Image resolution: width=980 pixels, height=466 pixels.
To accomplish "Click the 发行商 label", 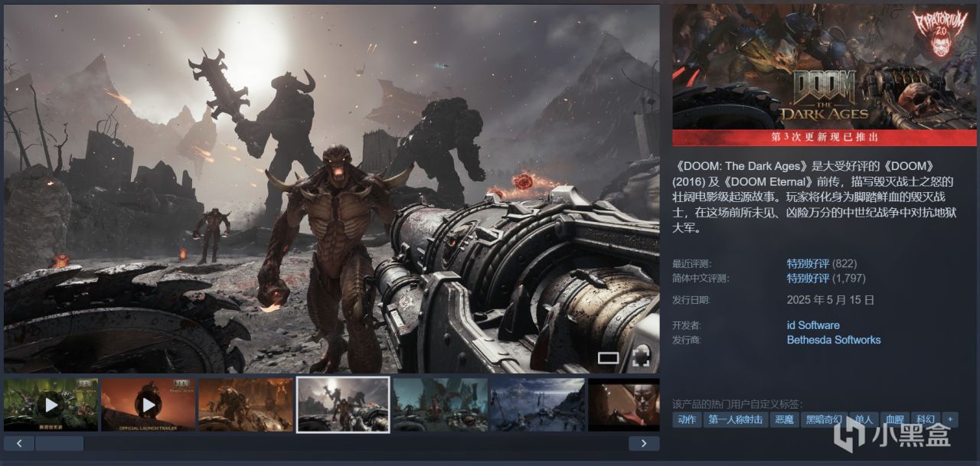I will 687,340.
